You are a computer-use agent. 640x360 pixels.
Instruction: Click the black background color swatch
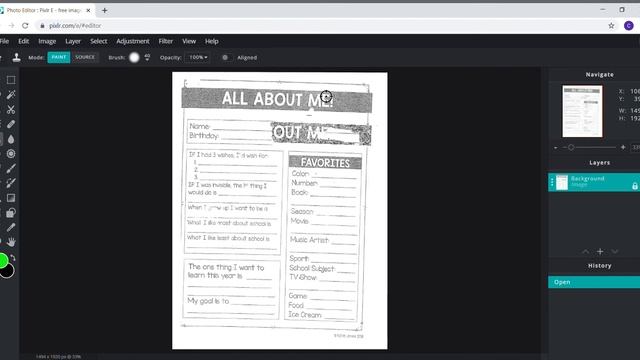[x=8, y=271]
